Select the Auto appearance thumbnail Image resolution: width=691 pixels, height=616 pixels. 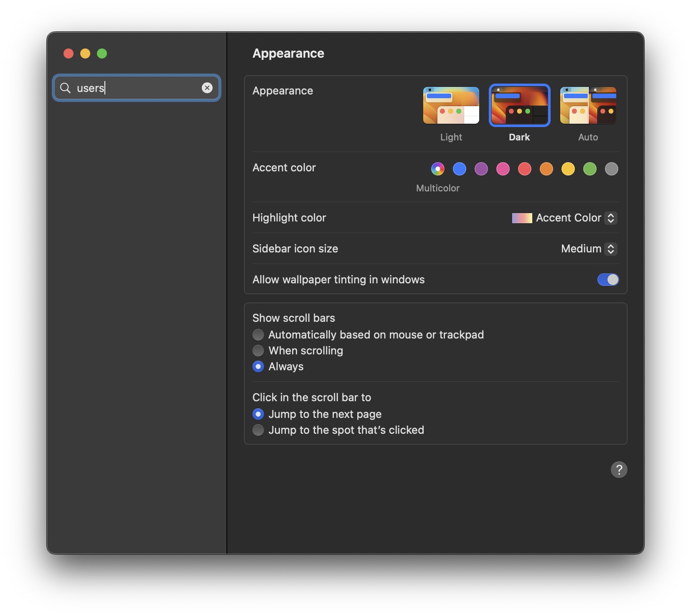pos(588,105)
